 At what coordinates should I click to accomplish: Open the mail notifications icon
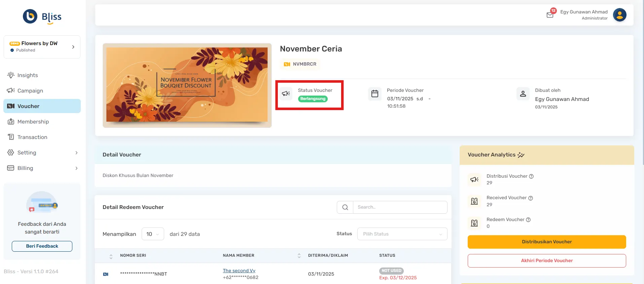point(550,15)
